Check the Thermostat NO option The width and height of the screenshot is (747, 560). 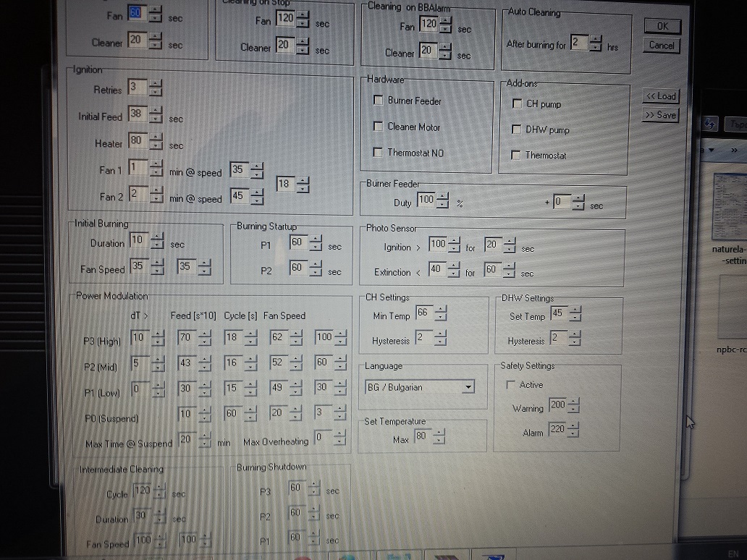tap(378, 153)
